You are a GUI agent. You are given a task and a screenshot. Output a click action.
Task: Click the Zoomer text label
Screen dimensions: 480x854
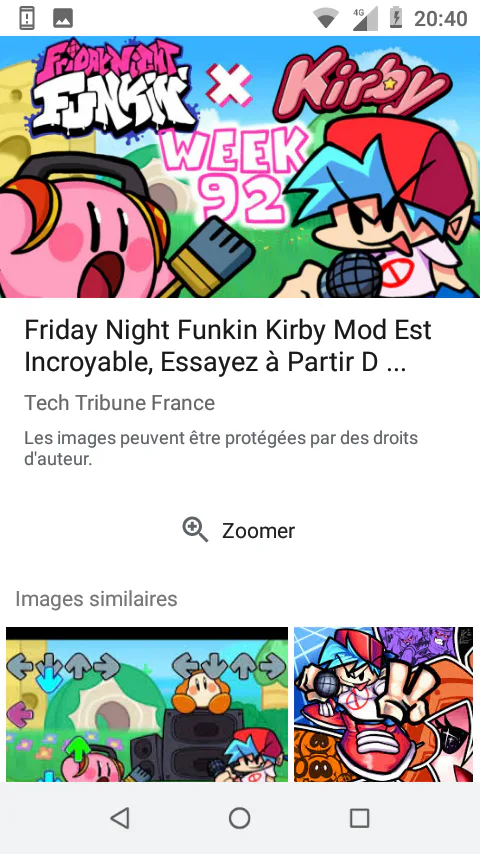tap(258, 530)
